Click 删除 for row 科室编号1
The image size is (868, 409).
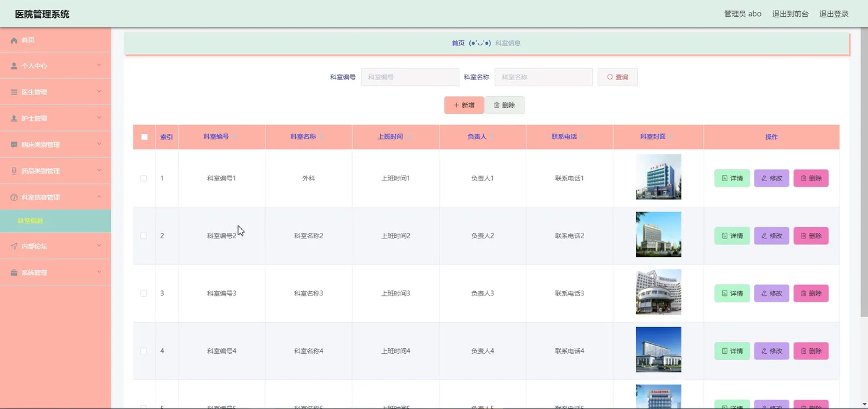click(x=811, y=178)
